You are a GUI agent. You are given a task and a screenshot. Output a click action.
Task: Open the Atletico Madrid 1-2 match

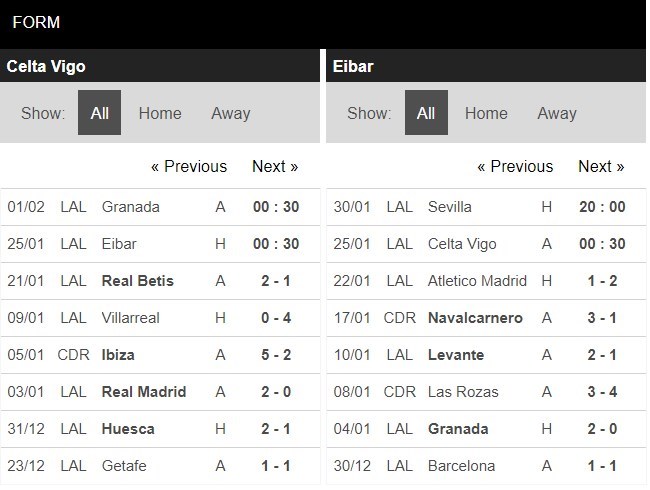coord(486,281)
